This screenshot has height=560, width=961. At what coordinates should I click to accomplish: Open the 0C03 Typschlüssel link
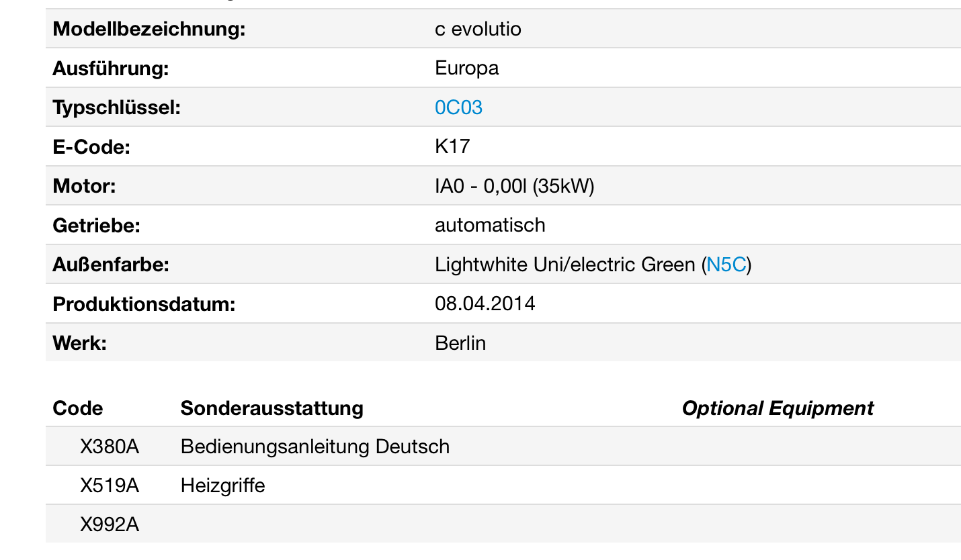(458, 107)
